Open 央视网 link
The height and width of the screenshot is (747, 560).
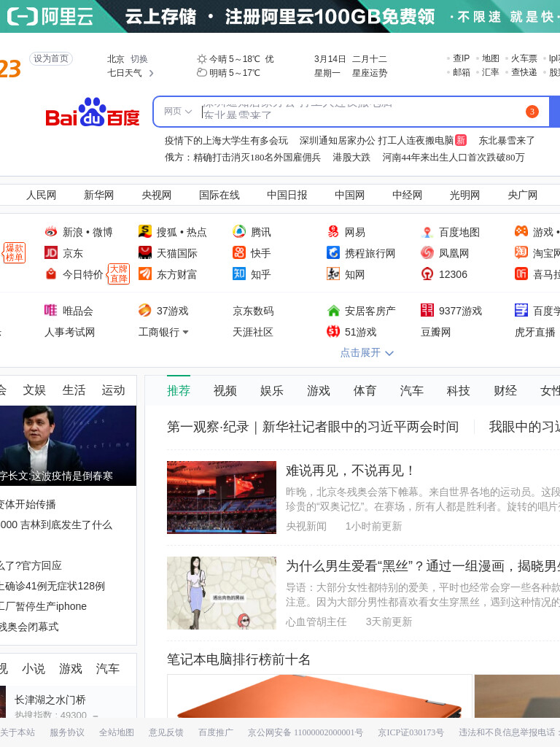click(x=156, y=195)
